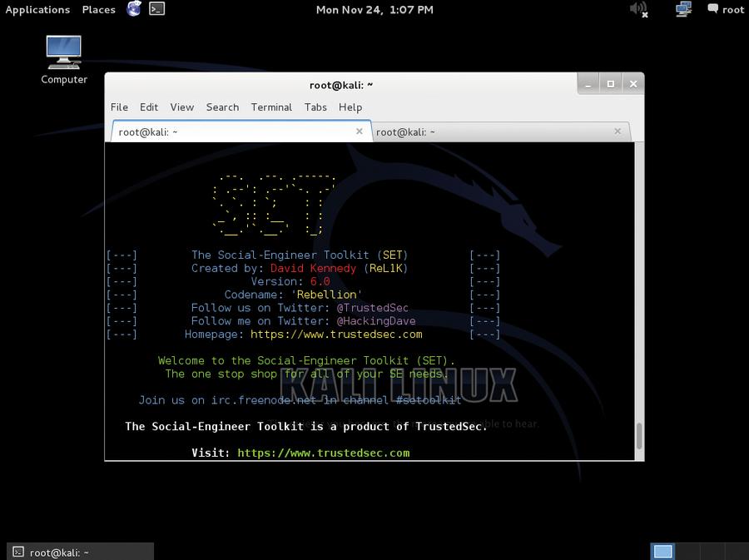Viewport: 749px width, 560px height.
Task: Expand the Places menu
Action: coord(98,9)
